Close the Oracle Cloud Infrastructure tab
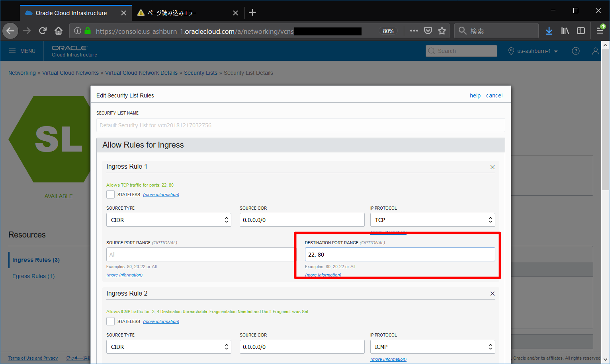The image size is (610, 364). (123, 13)
